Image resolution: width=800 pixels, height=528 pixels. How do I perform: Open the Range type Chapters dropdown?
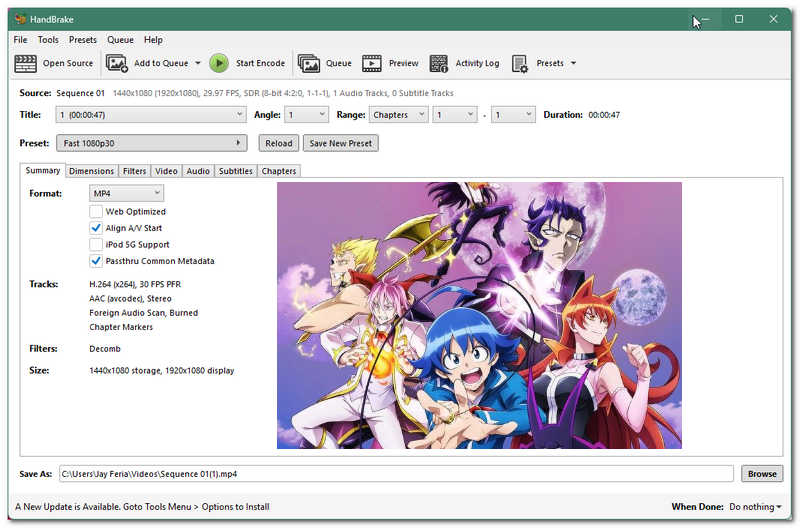tap(398, 115)
